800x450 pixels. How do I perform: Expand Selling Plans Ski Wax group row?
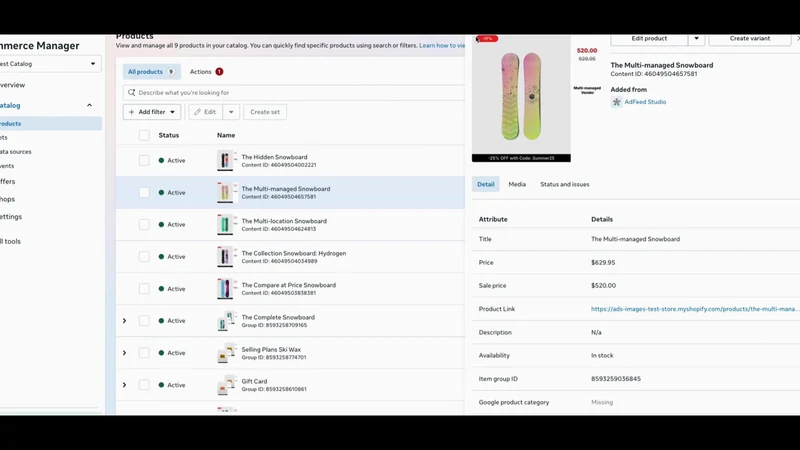(x=124, y=353)
